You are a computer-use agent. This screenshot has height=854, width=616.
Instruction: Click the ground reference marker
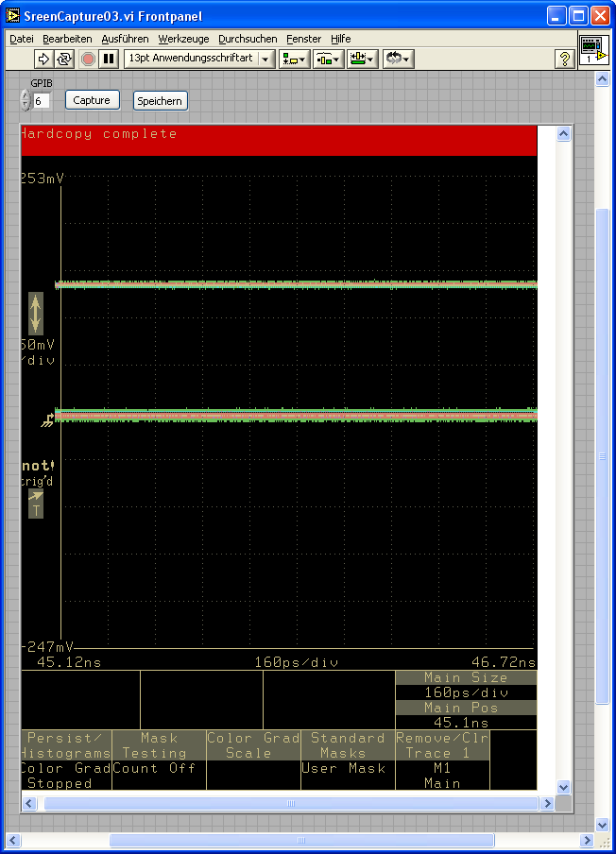pos(48,420)
